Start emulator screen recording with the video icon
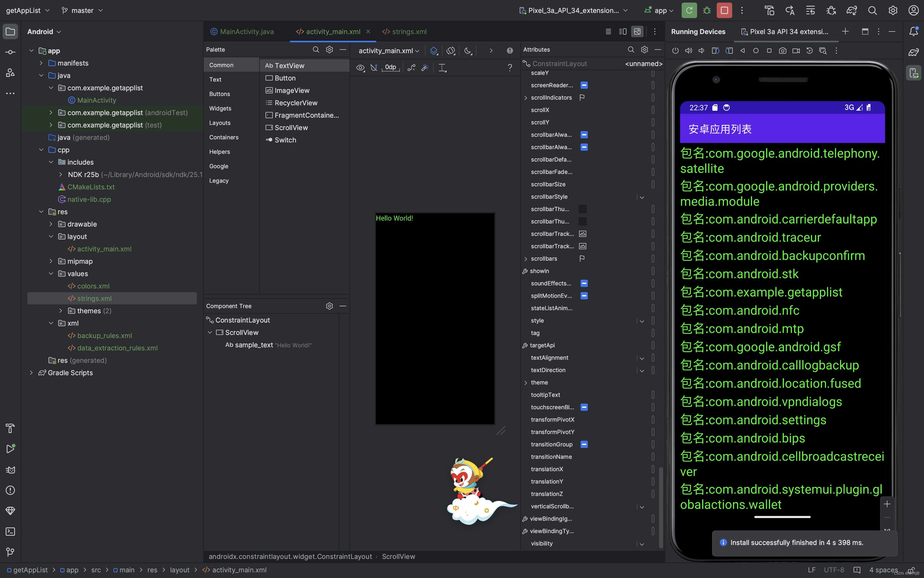This screenshot has height=578, width=924. [796, 51]
